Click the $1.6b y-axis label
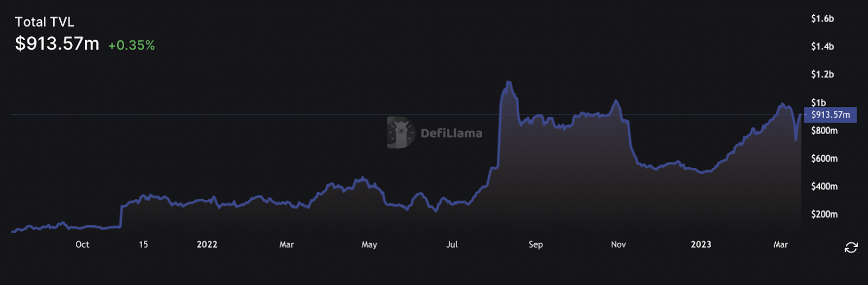The height and width of the screenshot is (285, 868). point(822,18)
